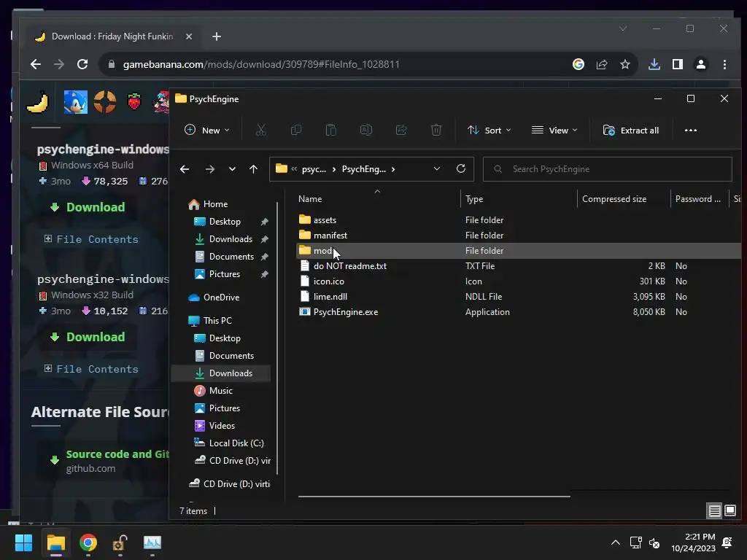This screenshot has height=560, width=747.
Task: Expand File Contents for x32 build
Action: (x=91, y=369)
